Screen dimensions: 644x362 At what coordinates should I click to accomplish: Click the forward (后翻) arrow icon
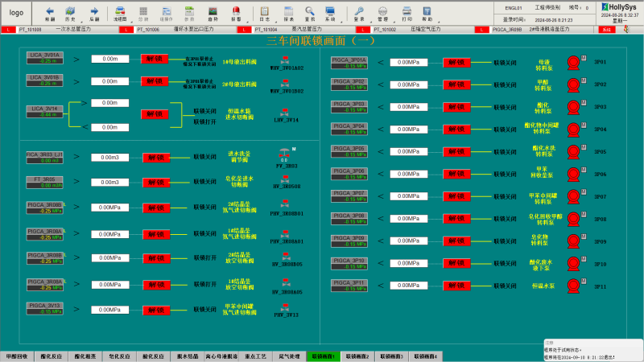click(x=94, y=11)
